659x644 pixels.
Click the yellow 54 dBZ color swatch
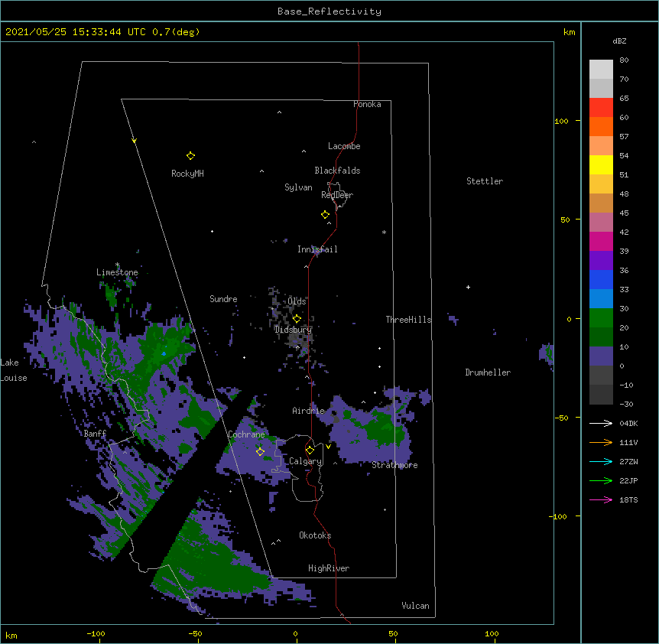click(601, 164)
